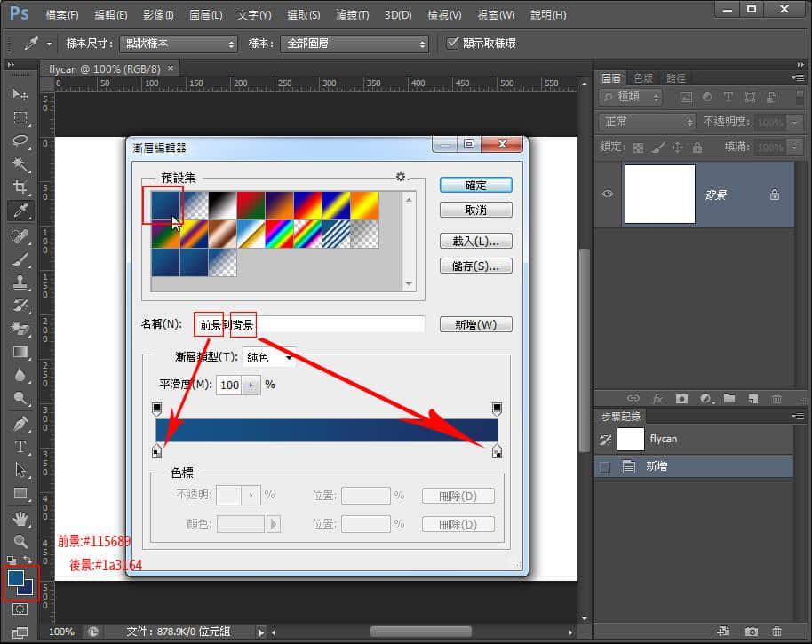Toggle Quick Mask mode icon
The height and width of the screenshot is (644, 812).
(x=20, y=608)
